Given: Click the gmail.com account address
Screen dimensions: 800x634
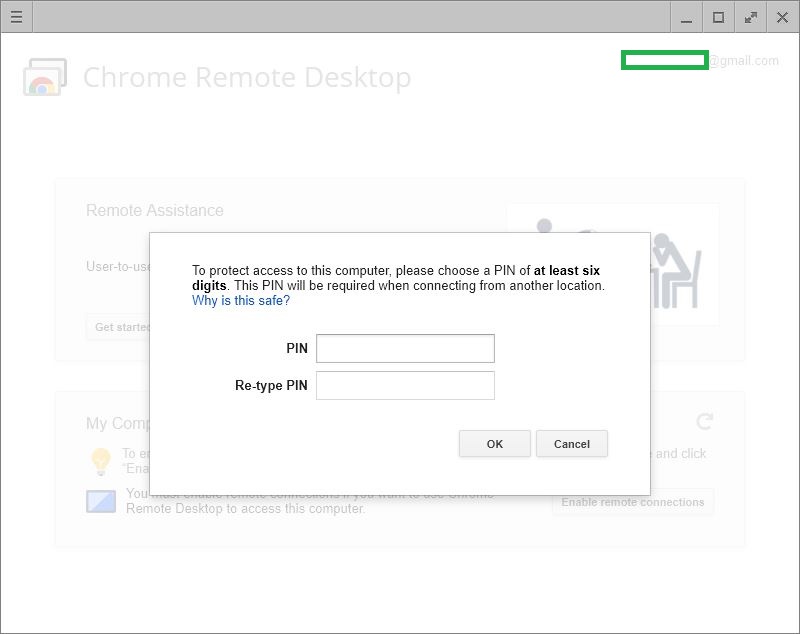Looking at the screenshot, I should 700,61.
